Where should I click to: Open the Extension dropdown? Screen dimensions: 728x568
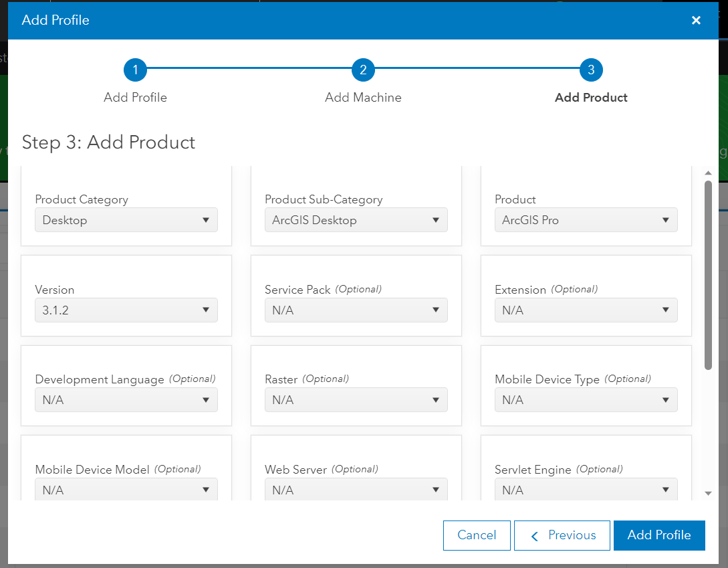coord(586,310)
